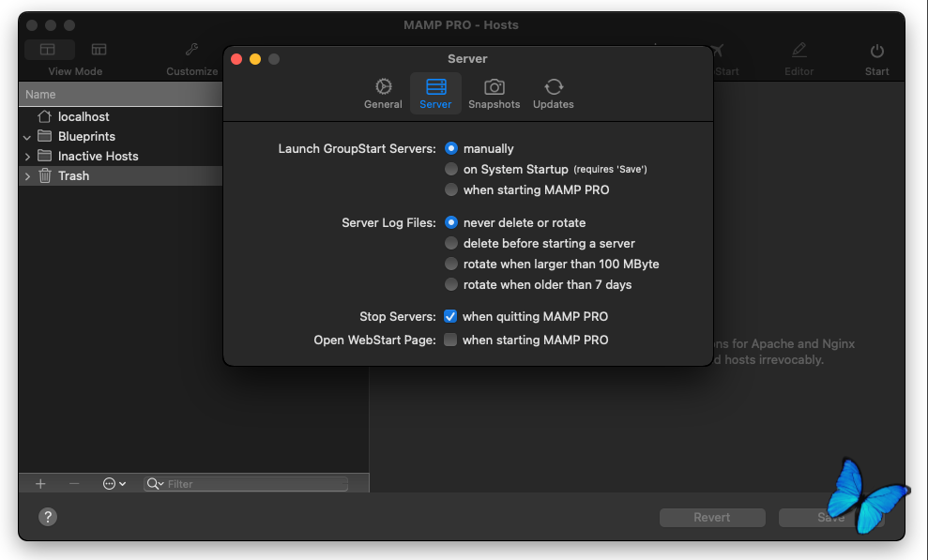Select 'rotate when larger than 100 MByte'
This screenshot has width=928, height=560.
[x=451, y=265]
